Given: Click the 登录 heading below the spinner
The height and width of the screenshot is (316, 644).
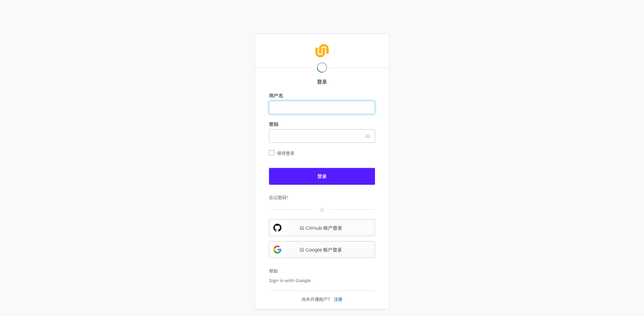Looking at the screenshot, I should click(x=322, y=82).
